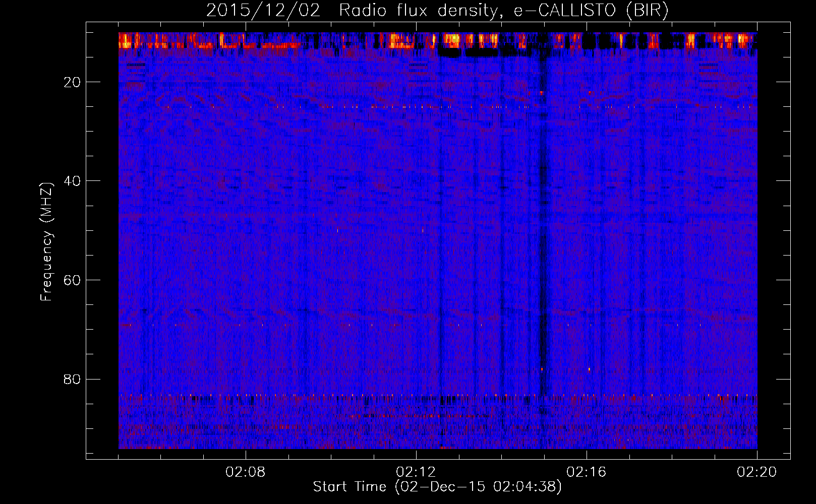Image resolution: width=816 pixels, height=504 pixels.
Task: Click the 02:08 time tick label
Action: (x=246, y=472)
